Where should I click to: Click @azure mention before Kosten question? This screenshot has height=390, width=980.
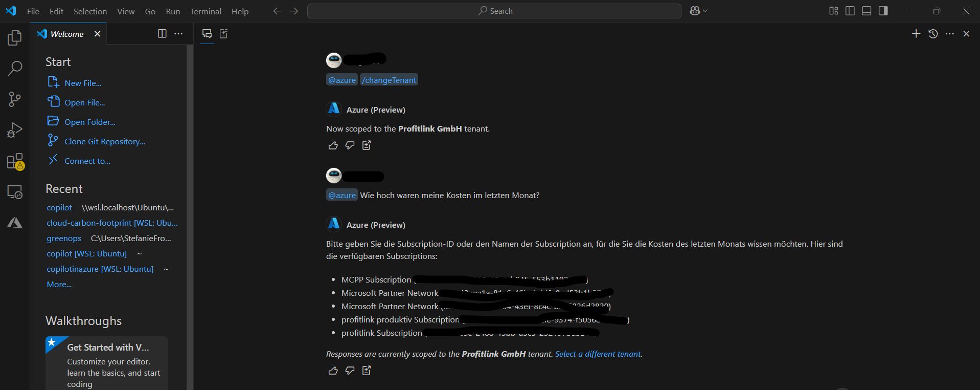pyautogui.click(x=342, y=195)
